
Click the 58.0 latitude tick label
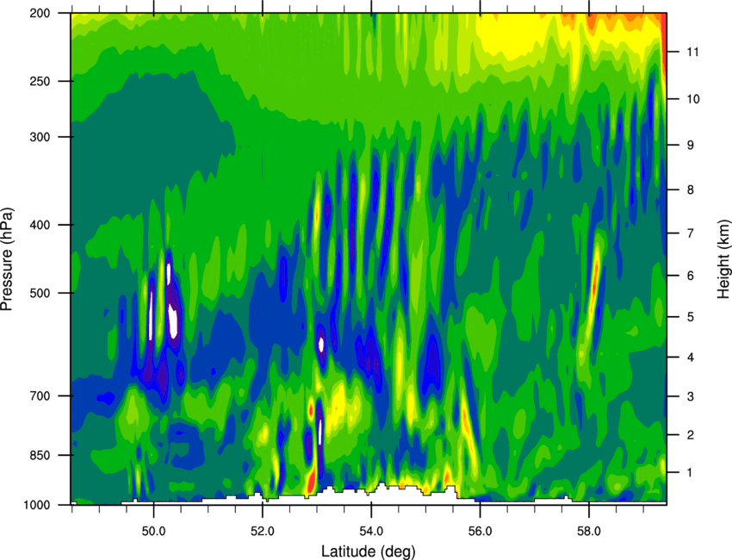click(x=589, y=531)
